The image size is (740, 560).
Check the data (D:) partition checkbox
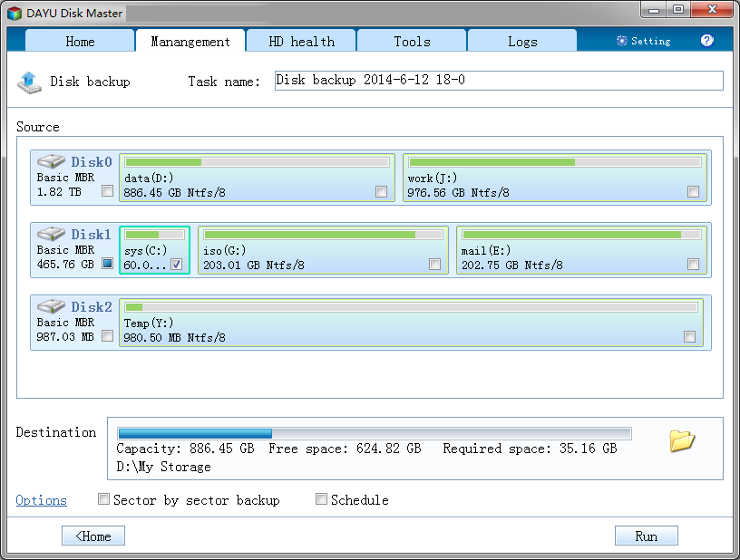click(381, 192)
